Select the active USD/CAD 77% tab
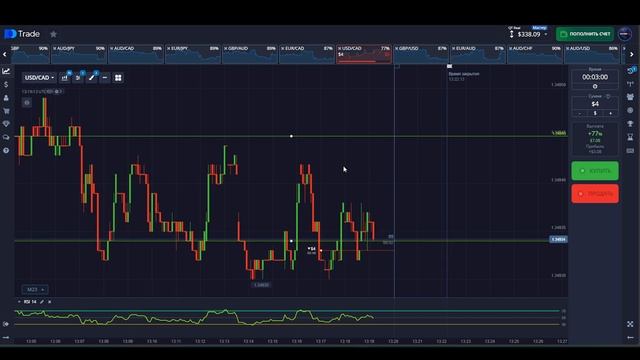The width and height of the screenshot is (640, 360). 364,54
